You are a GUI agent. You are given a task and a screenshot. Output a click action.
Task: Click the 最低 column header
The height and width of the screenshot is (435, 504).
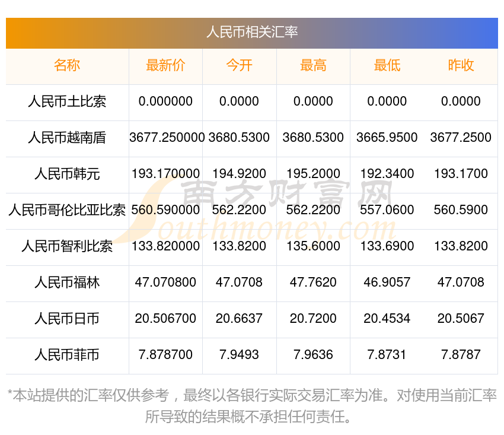[x=387, y=65]
